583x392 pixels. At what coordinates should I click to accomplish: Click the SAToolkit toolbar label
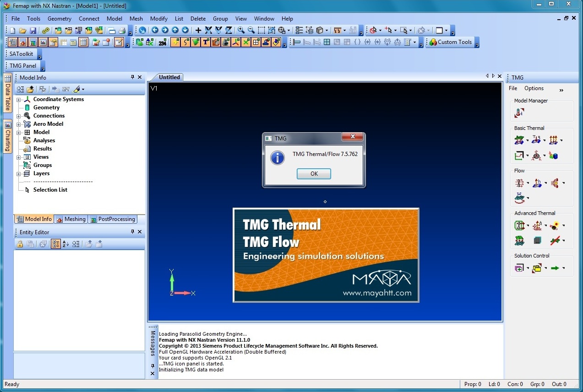click(22, 54)
